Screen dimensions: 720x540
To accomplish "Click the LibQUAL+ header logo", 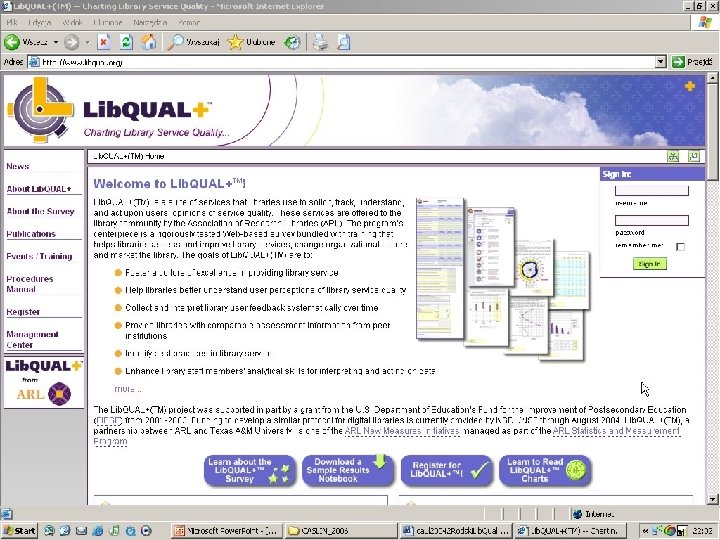I will (109, 110).
